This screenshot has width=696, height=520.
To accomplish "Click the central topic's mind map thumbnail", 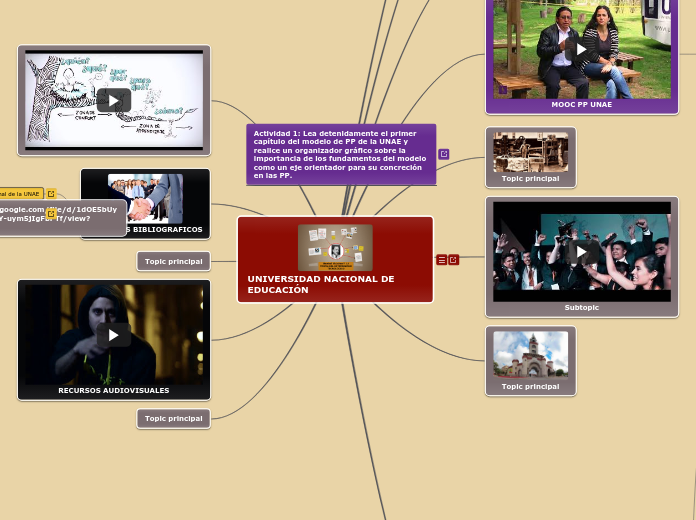I will point(335,248).
